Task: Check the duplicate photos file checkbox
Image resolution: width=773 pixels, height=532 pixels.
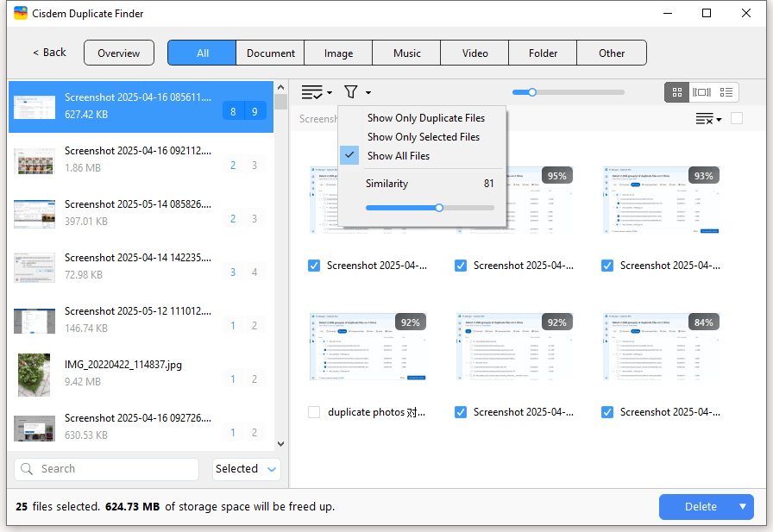Action: point(315,412)
